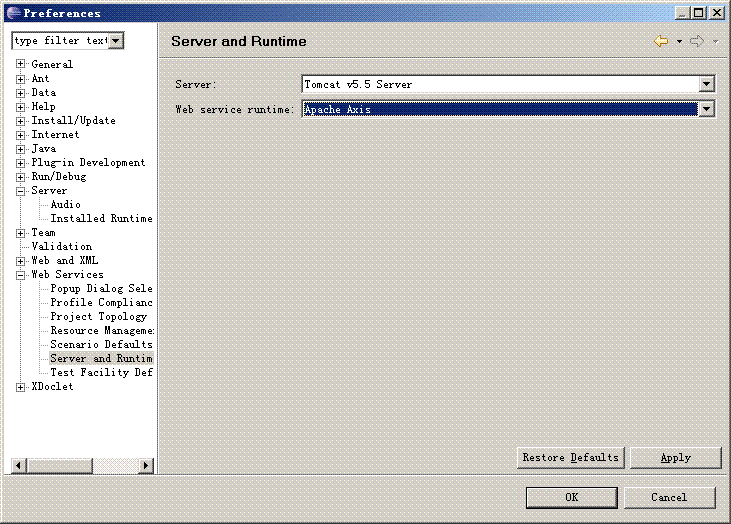The height and width of the screenshot is (524, 731).
Task: Open the back history dropdown arrow
Action: [x=679, y=41]
